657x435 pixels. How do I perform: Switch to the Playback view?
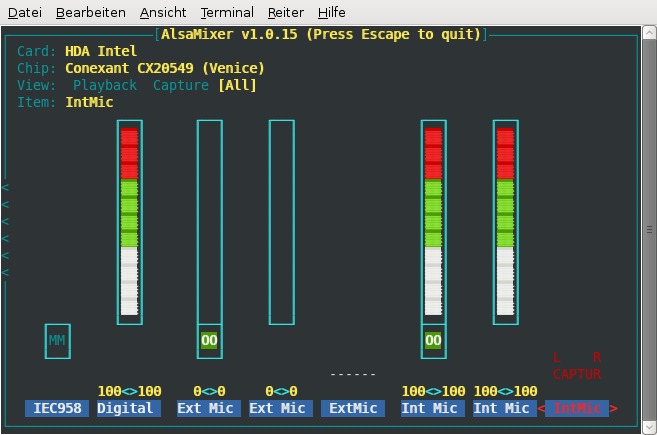point(105,85)
